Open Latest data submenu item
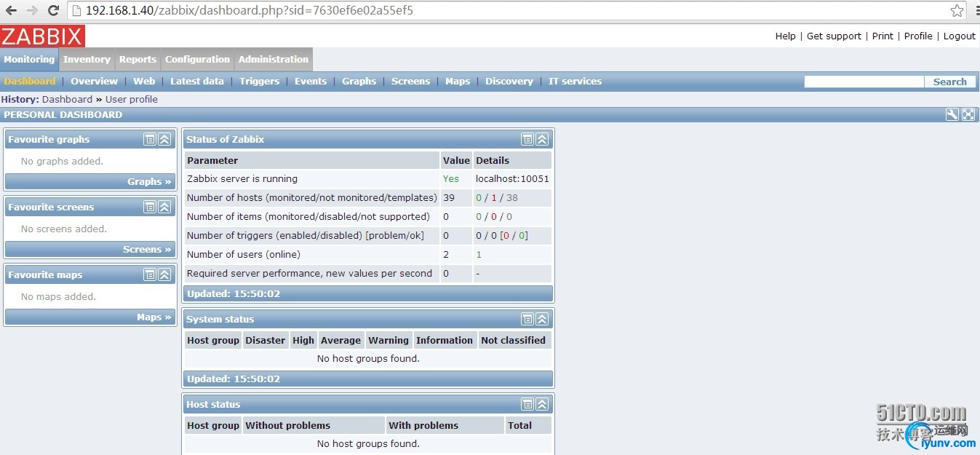The height and width of the screenshot is (455, 980). [197, 82]
